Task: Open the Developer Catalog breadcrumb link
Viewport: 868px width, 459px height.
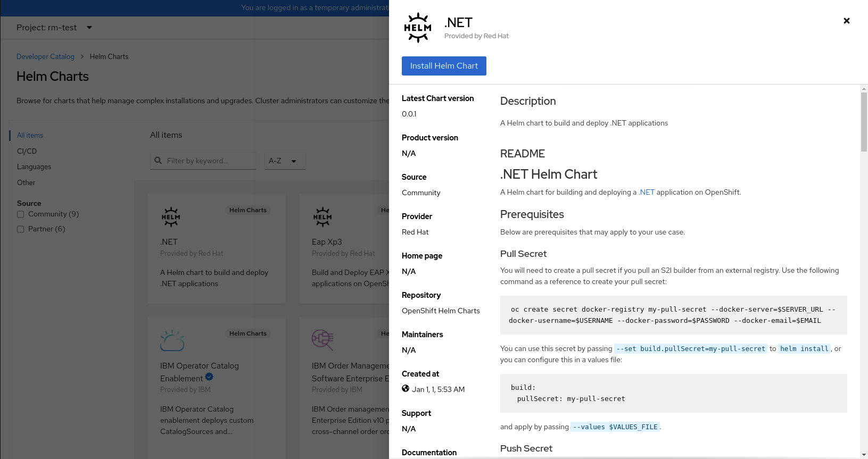Action: click(45, 56)
